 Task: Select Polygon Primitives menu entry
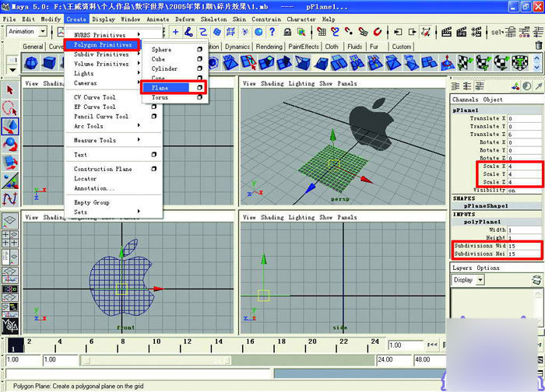[x=103, y=45]
